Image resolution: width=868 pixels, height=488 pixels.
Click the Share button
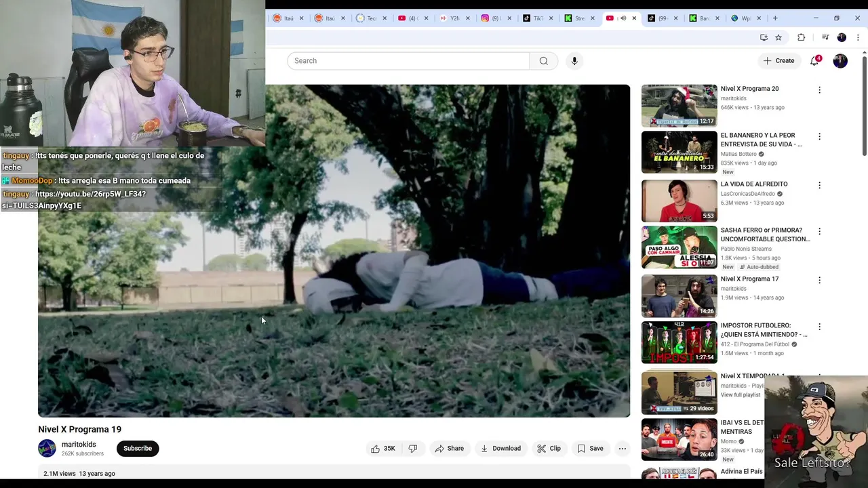click(x=450, y=449)
